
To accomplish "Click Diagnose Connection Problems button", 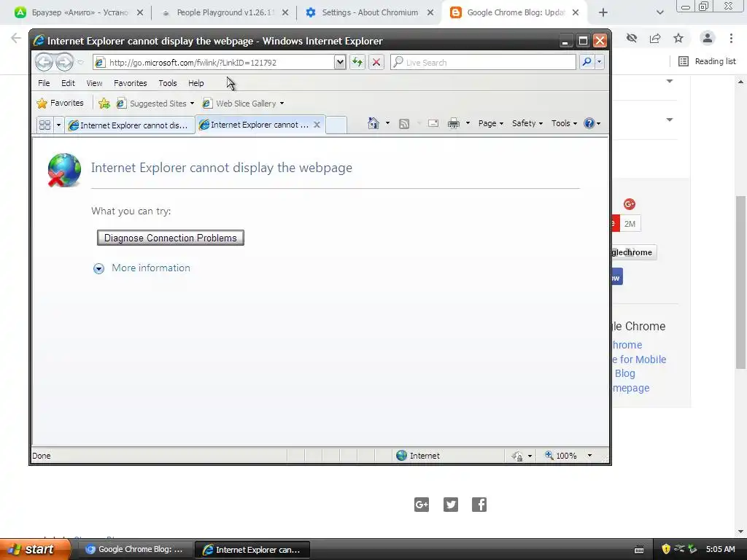I will [171, 238].
